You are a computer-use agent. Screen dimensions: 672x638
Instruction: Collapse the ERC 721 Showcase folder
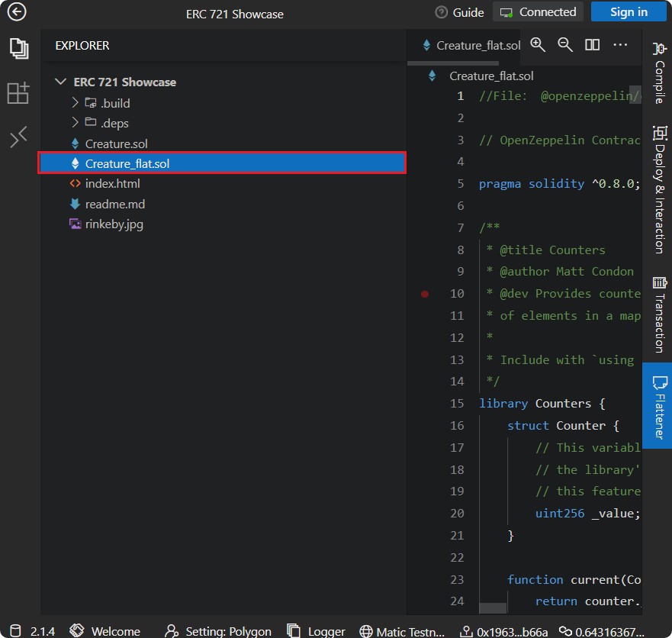click(61, 82)
